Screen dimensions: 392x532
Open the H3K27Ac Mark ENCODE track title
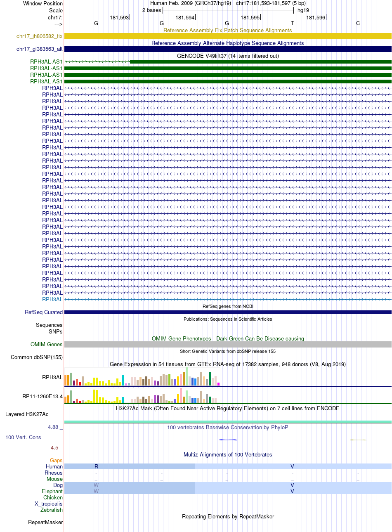point(228,408)
